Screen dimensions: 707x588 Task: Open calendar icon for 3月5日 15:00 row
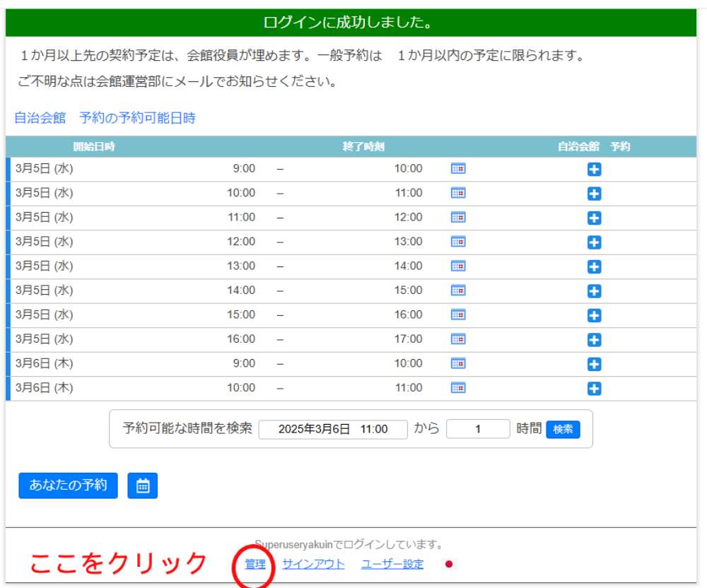(458, 314)
